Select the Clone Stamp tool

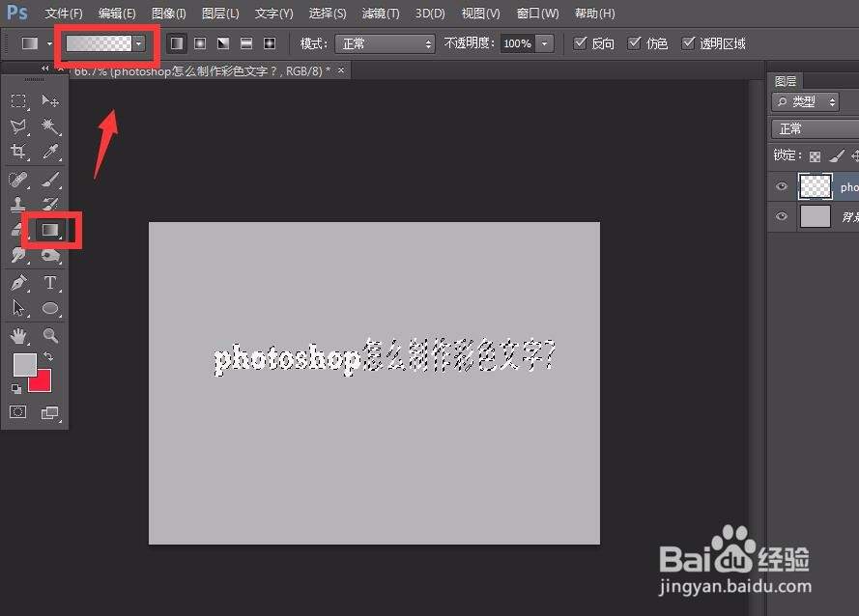pos(18,204)
